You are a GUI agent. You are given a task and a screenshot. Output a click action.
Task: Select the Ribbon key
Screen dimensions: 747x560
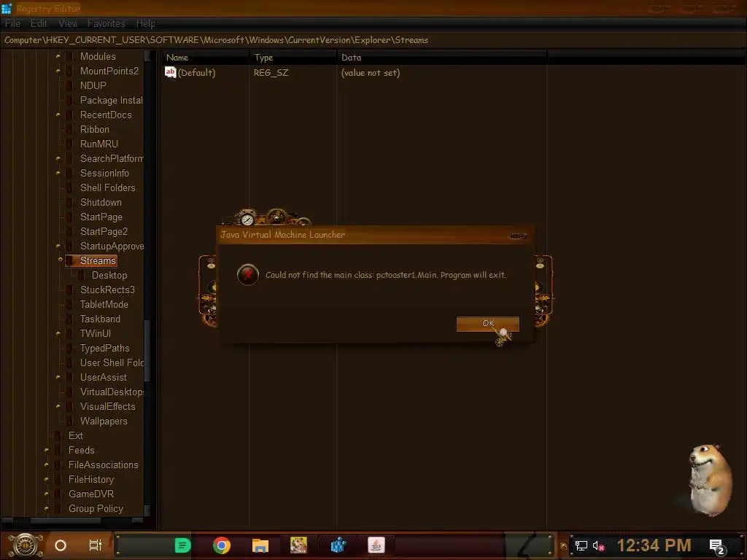click(94, 130)
